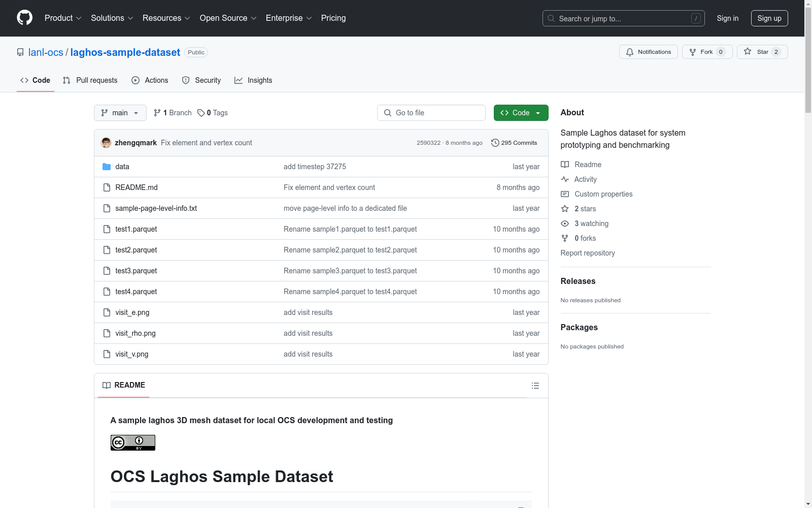Select the README tab heading

tap(124, 385)
